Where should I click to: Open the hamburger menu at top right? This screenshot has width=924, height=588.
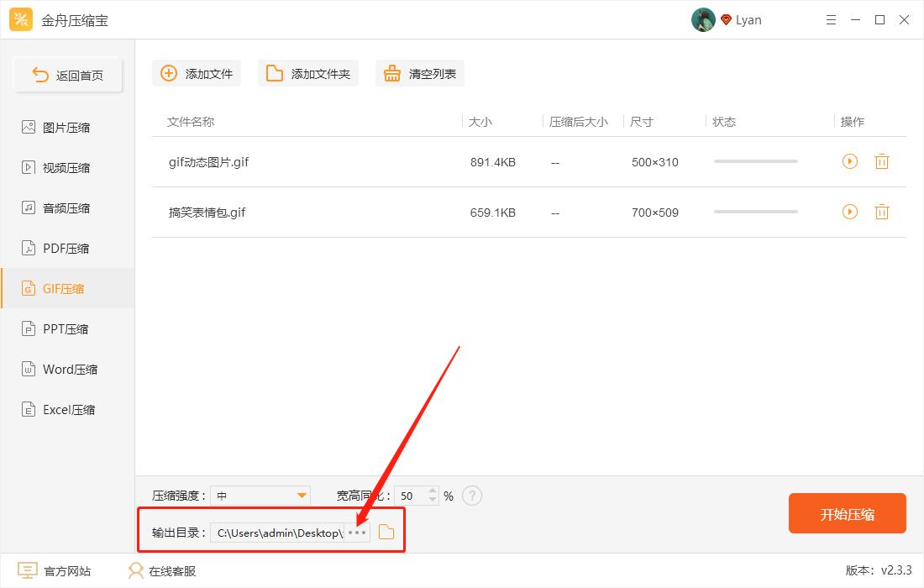(831, 19)
